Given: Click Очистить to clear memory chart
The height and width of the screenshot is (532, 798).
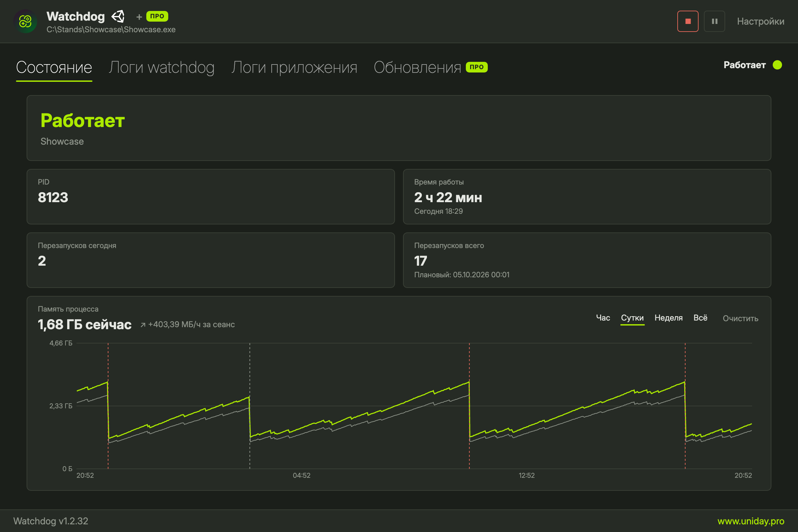Looking at the screenshot, I should (x=740, y=318).
